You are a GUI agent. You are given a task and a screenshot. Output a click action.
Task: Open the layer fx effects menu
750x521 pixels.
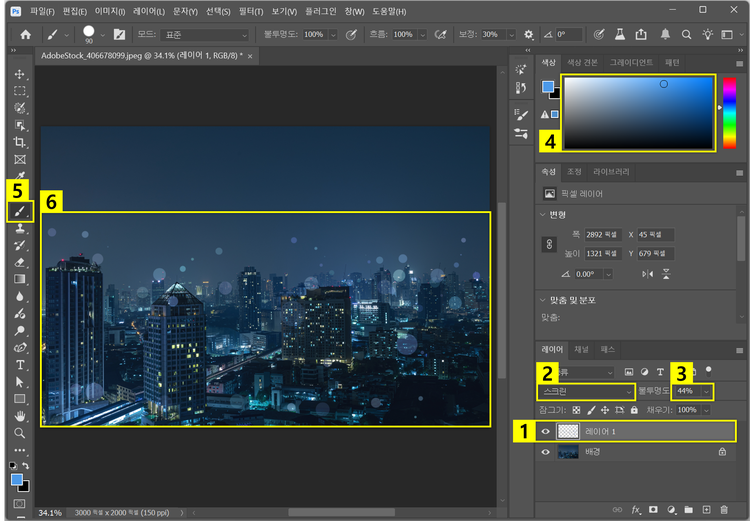pos(635,510)
